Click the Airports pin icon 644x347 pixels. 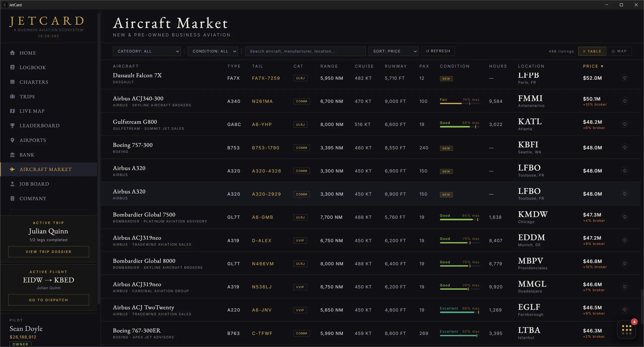point(12,140)
